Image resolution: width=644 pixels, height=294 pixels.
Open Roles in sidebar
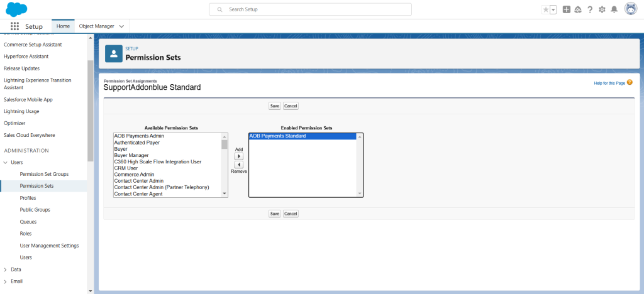pos(25,233)
